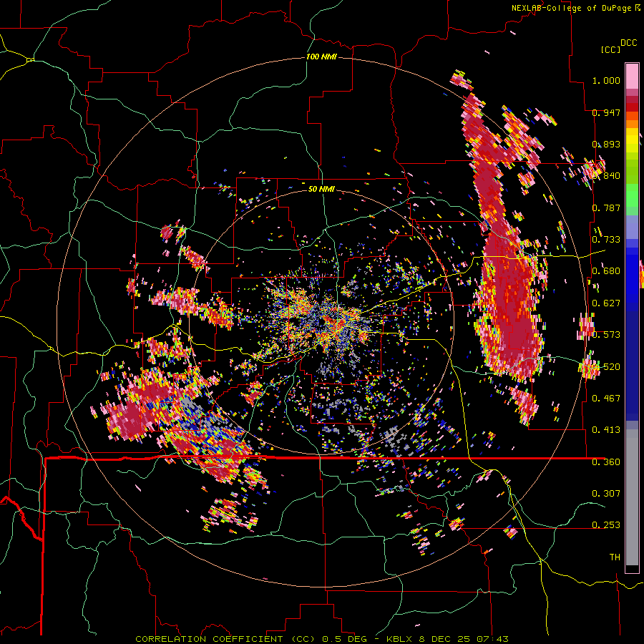The image size is (644, 644).
Task: Select the 0.467 scale value
Action: pyautogui.click(x=606, y=399)
